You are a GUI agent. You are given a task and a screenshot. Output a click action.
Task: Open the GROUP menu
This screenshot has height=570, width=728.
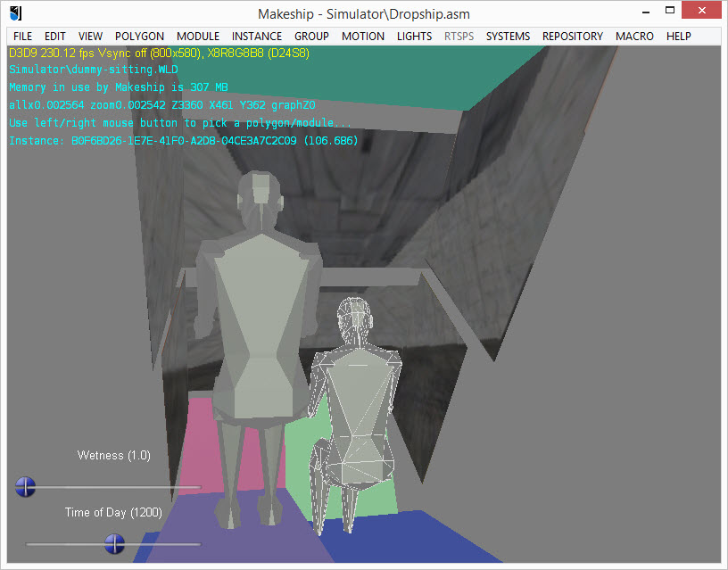tap(311, 37)
